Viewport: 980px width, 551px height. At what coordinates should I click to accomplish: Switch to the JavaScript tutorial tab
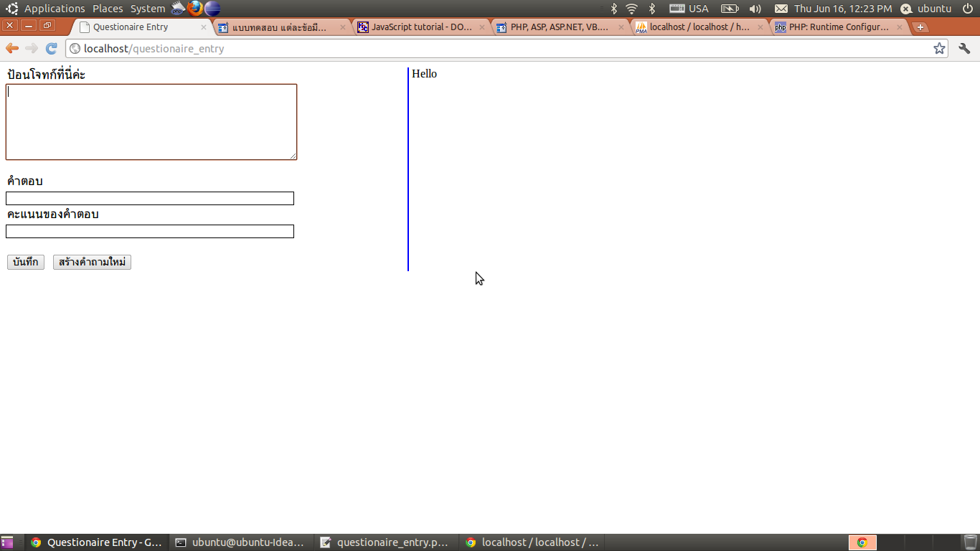click(421, 27)
